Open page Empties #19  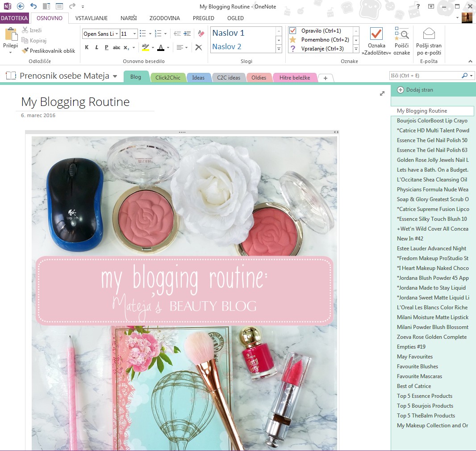pos(411,347)
